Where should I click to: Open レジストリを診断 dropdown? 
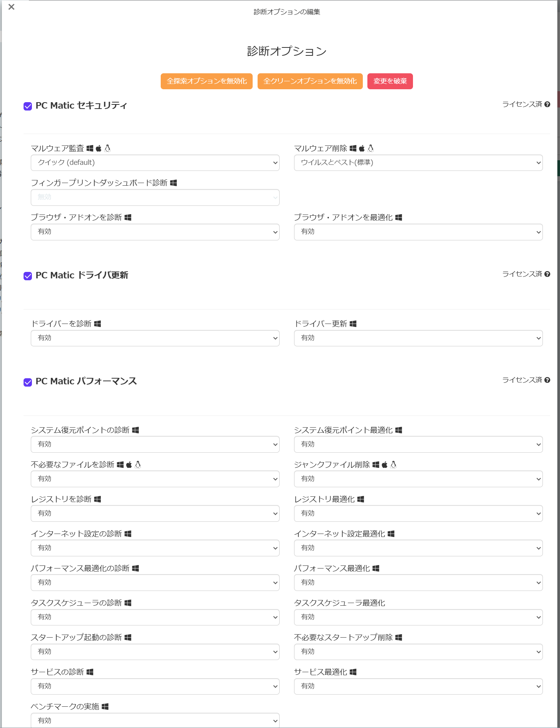[x=155, y=513]
